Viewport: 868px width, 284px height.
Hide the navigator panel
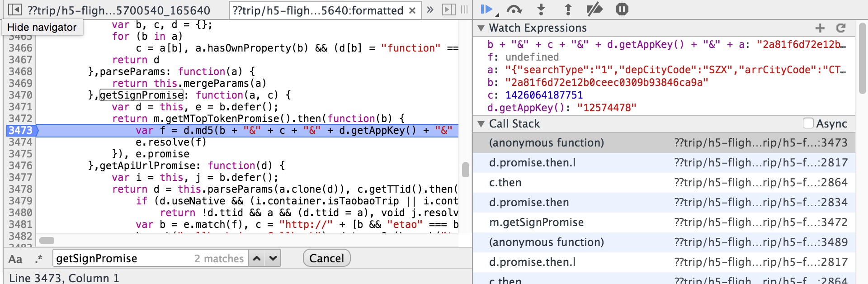(x=15, y=9)
